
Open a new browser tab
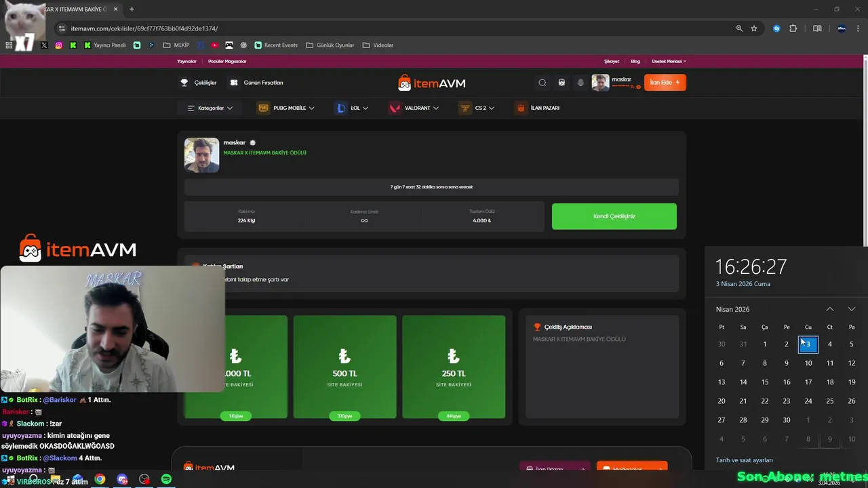132,9
